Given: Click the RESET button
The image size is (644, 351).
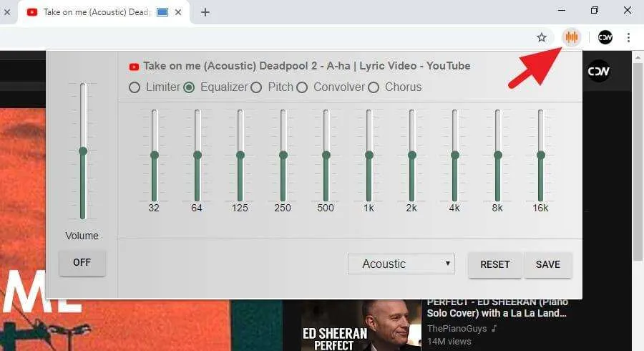Looking at the screenshot, I should coord(495,265).
